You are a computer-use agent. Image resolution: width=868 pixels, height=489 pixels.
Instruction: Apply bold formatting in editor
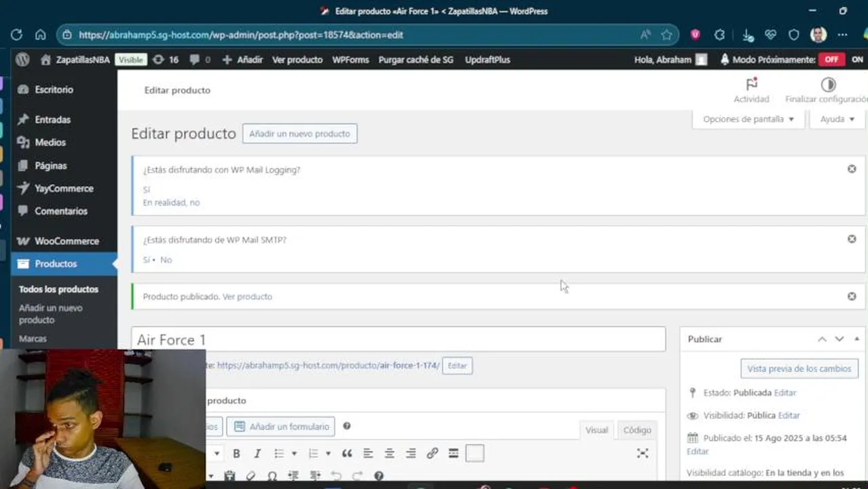[x=236, y=453]
